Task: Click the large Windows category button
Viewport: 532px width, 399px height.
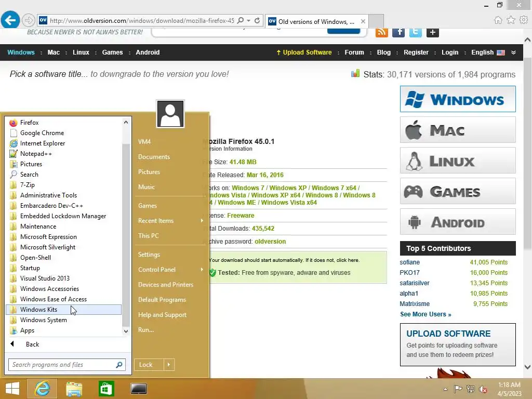Action: pyautogui.click(x=458, y=99)
